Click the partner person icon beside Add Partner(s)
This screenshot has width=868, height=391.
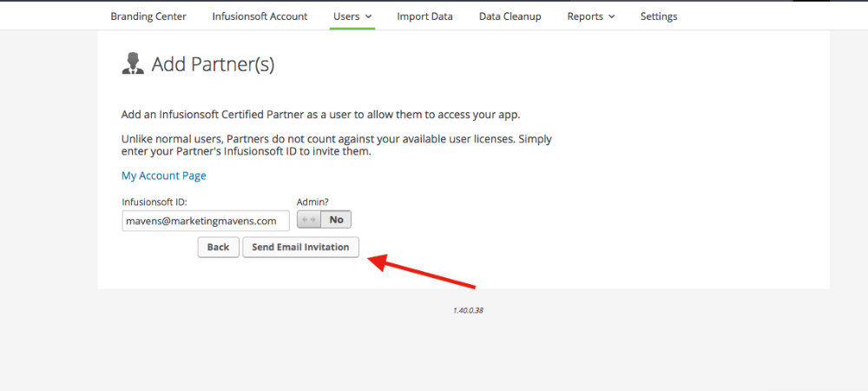pyautogui.click(x=133, y=63)
